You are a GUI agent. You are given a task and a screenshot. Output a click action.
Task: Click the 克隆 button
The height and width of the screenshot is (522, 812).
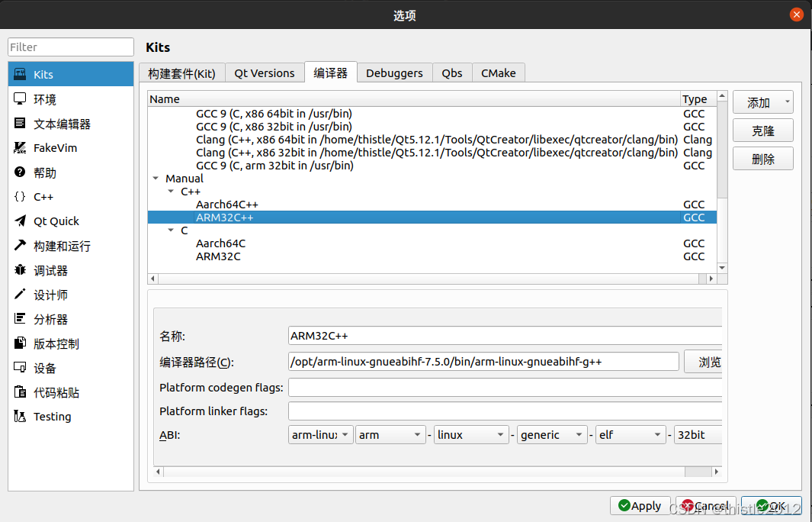coord(762,130)
